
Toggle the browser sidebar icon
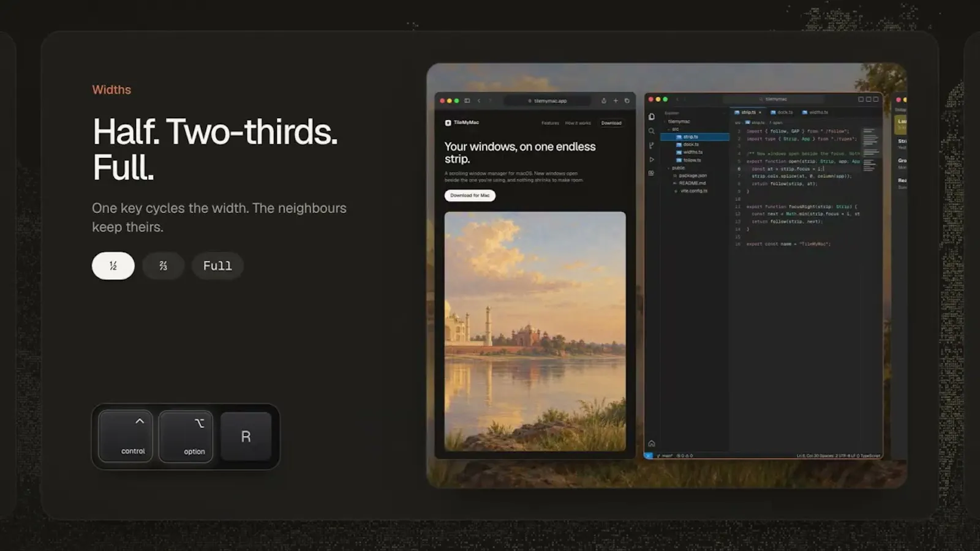(x=467, y=100)
